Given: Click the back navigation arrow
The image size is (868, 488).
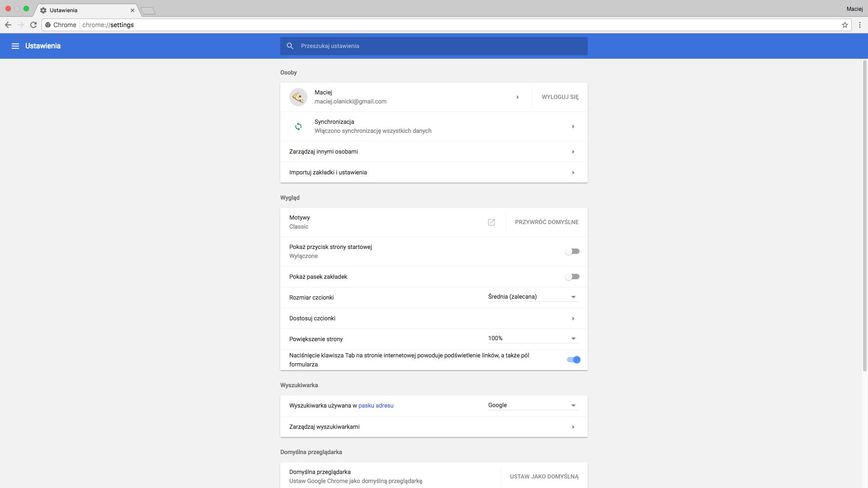Looking at the screenshot, I should pos(8,25).
